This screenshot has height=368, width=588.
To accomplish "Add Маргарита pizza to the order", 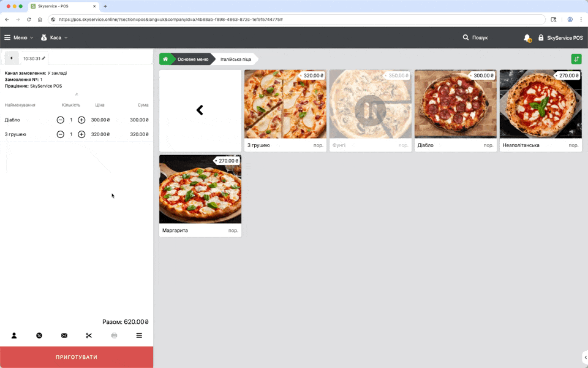I will (x=200, y=195).
